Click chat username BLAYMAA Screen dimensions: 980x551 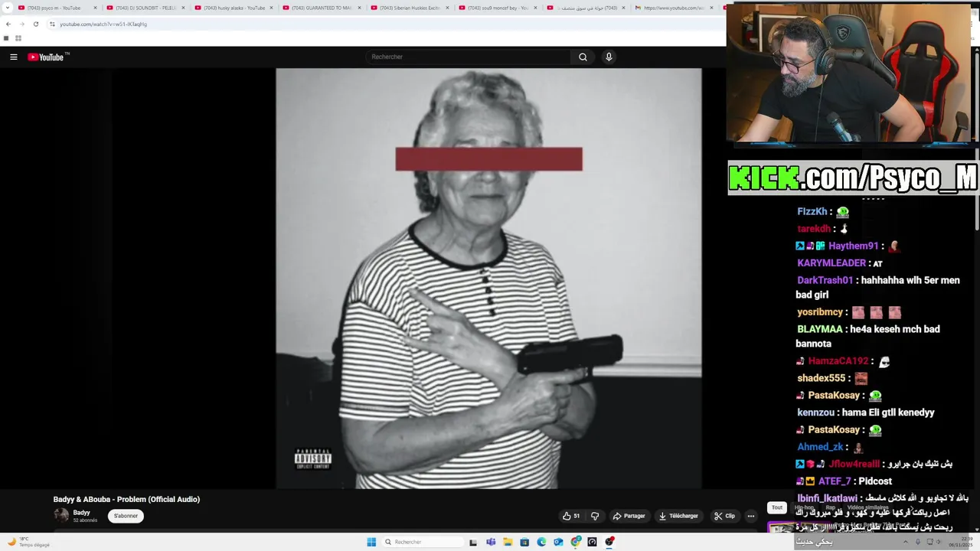pos(820,329)
